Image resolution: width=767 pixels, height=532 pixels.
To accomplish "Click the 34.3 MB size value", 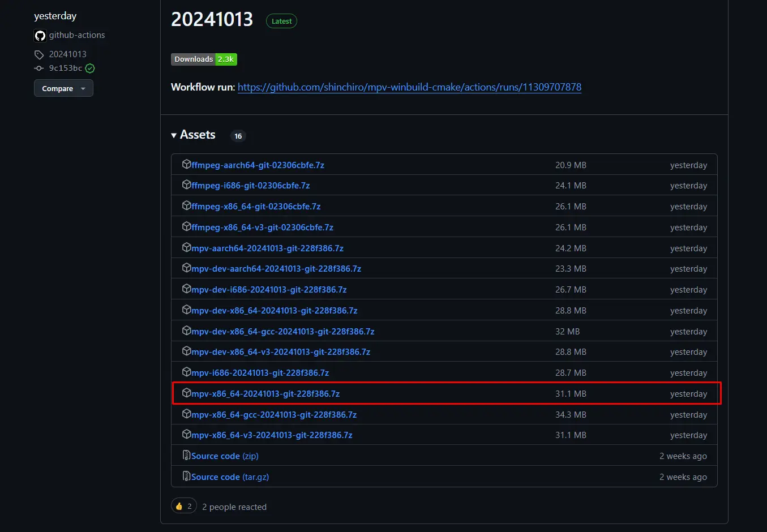I will click(571, 415).
